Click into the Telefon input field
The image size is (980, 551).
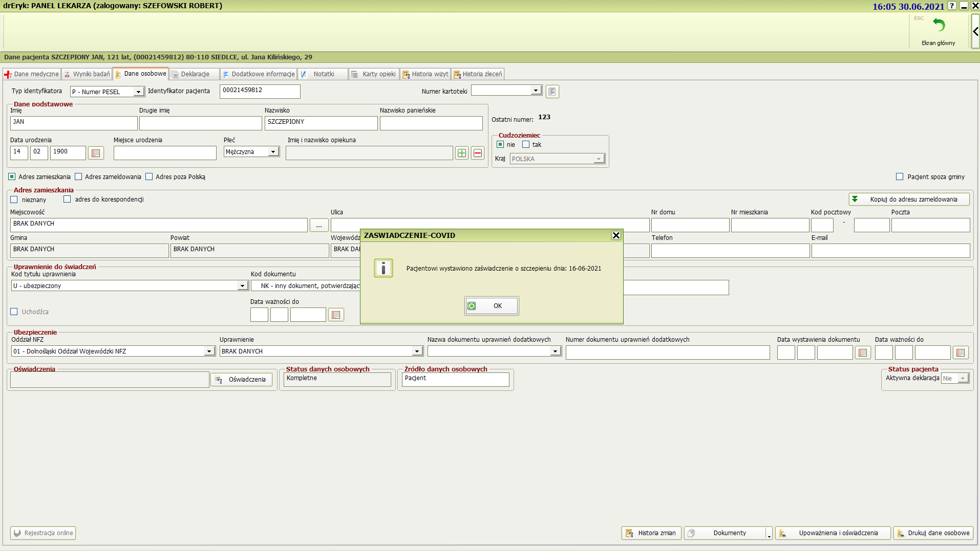[730, 251]
